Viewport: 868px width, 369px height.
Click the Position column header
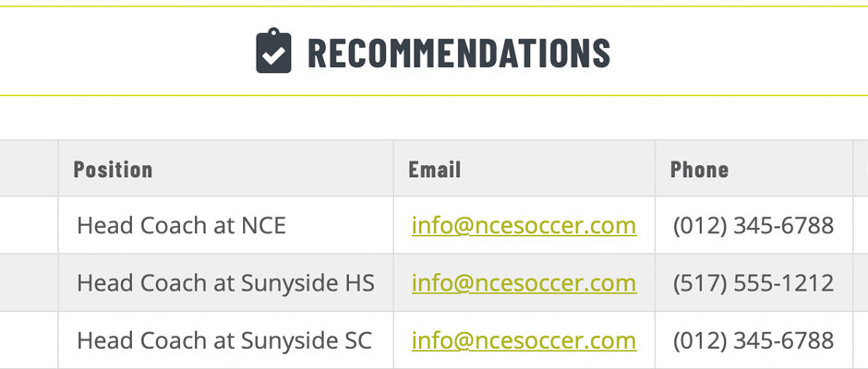tap(226, 168)
